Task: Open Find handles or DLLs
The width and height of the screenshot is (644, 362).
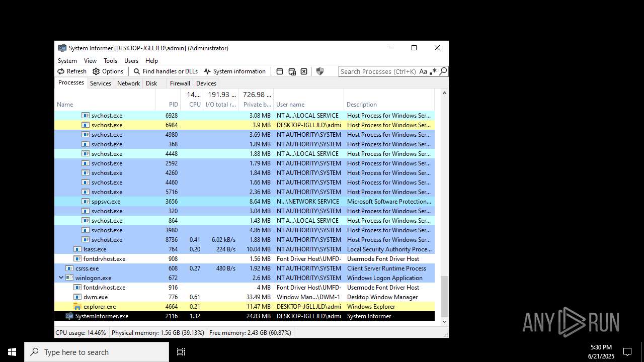Action: (x=166, y=71)
